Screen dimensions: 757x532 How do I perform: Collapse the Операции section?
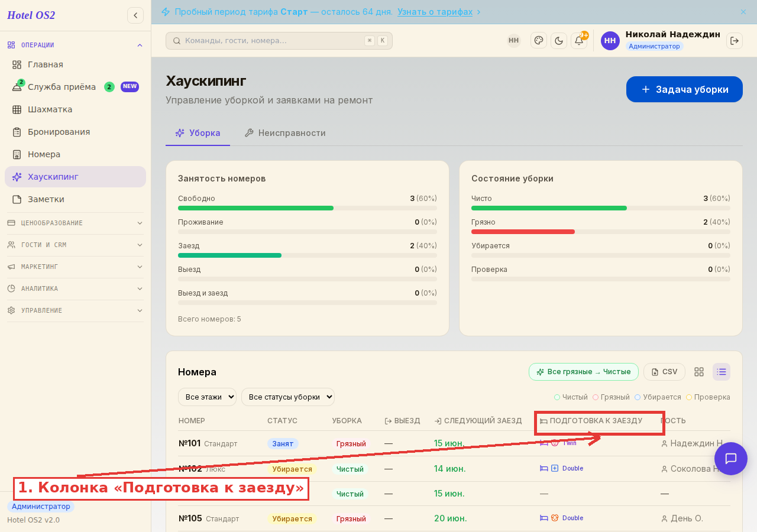[75, 45]
